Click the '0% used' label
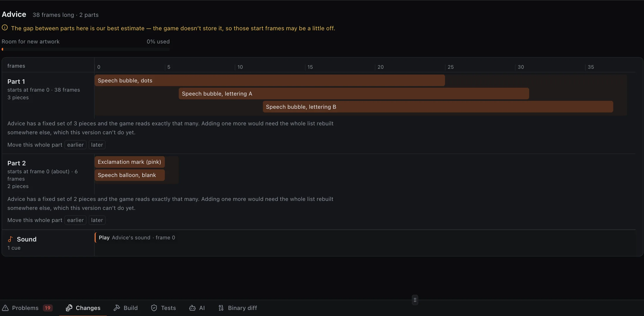 click(158, 42)
